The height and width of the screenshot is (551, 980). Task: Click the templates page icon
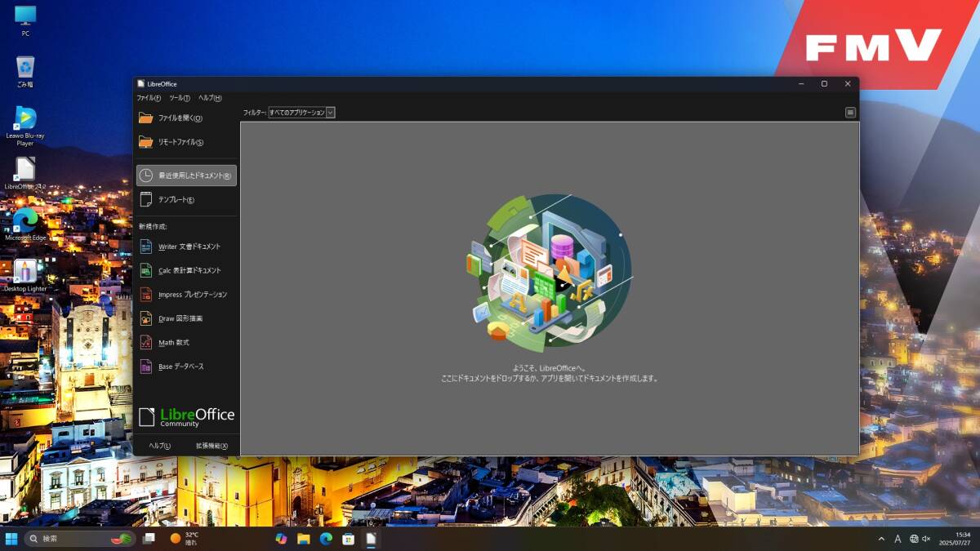146,200
